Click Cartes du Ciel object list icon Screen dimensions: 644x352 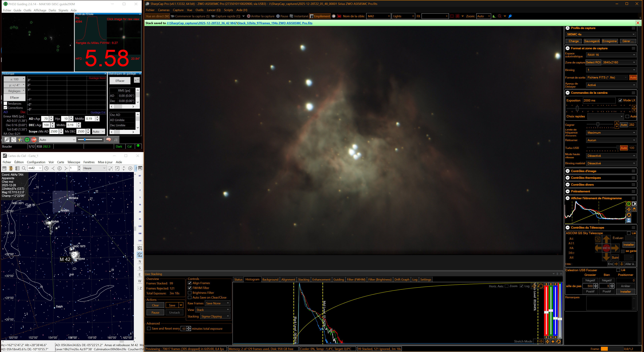(x=17, y=168)
